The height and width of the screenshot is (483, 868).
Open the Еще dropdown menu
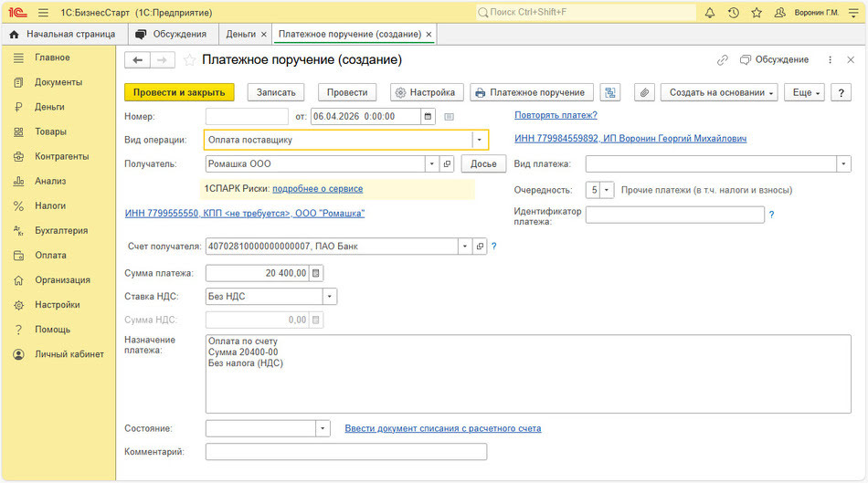coord(805,92)
